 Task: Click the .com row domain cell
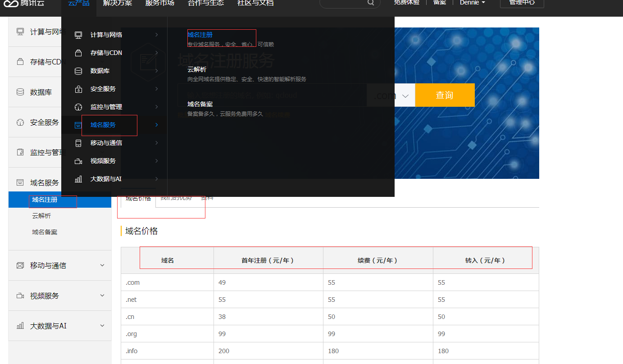tap(168, 282)
